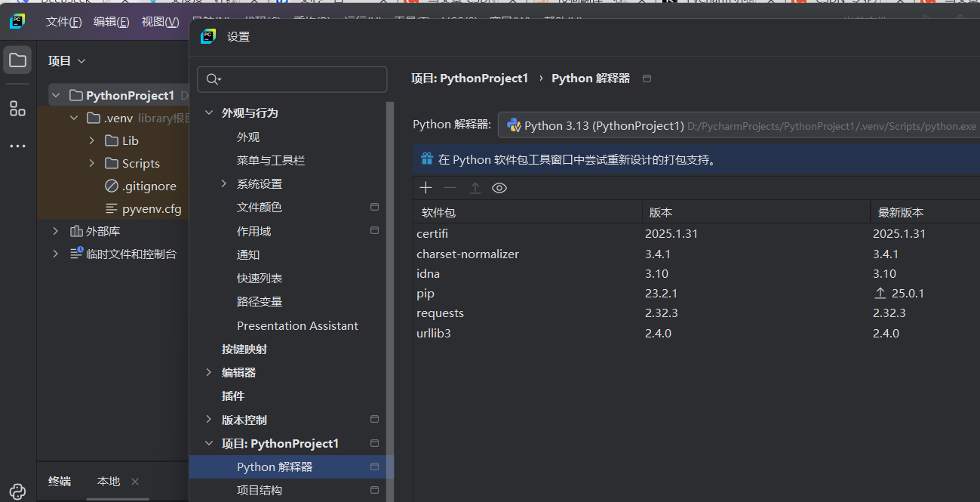980x502 pixels.
Task: Expand 临时文件和控制台 node
Action: [x=56, y=254]
